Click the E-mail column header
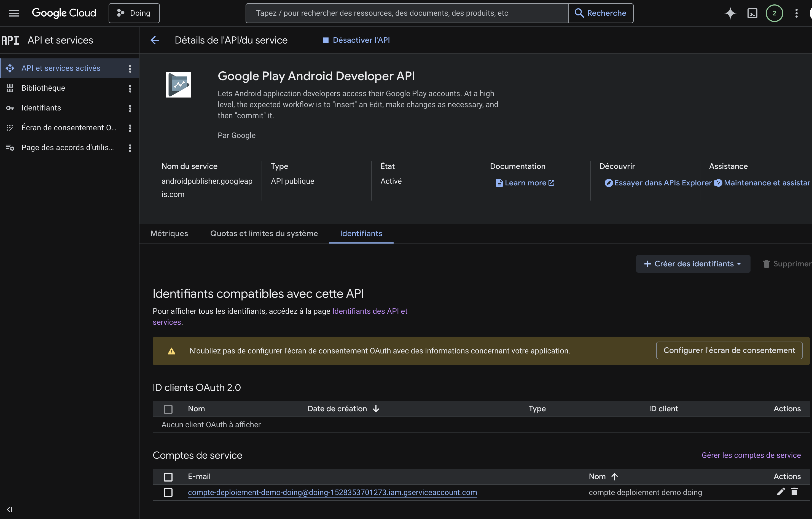The width and height of the screenshot is (812, 519). point(199,476)
